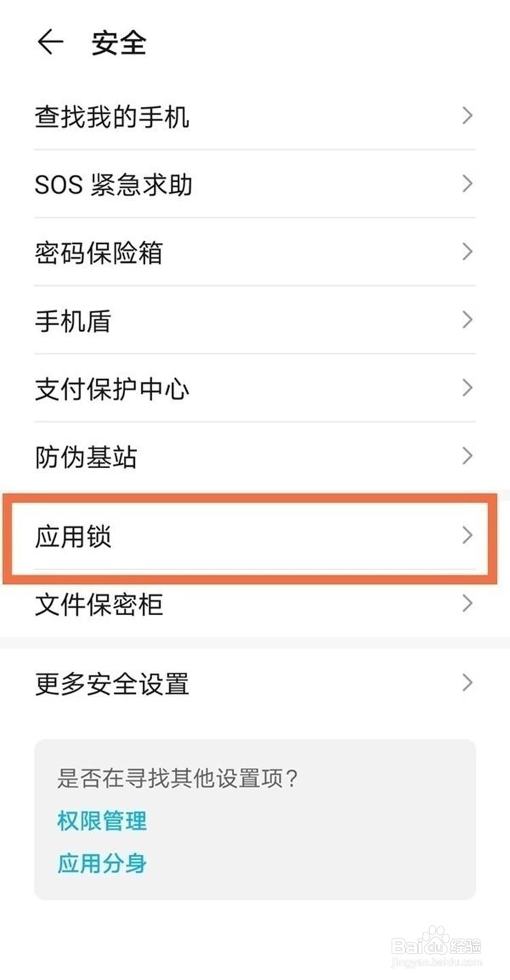Open 防伪基站 setting
Viewport: 510px width, 980px height.
click(x=255, y=456)
